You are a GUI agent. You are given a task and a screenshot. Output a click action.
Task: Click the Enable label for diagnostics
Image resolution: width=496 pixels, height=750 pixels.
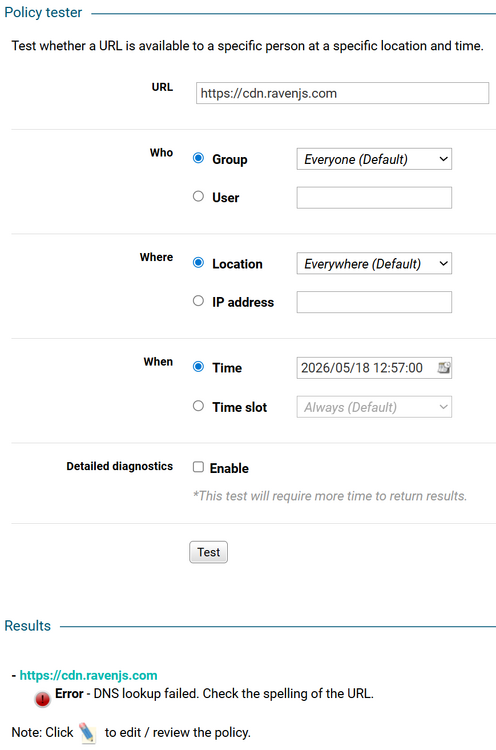pos(229,468)
